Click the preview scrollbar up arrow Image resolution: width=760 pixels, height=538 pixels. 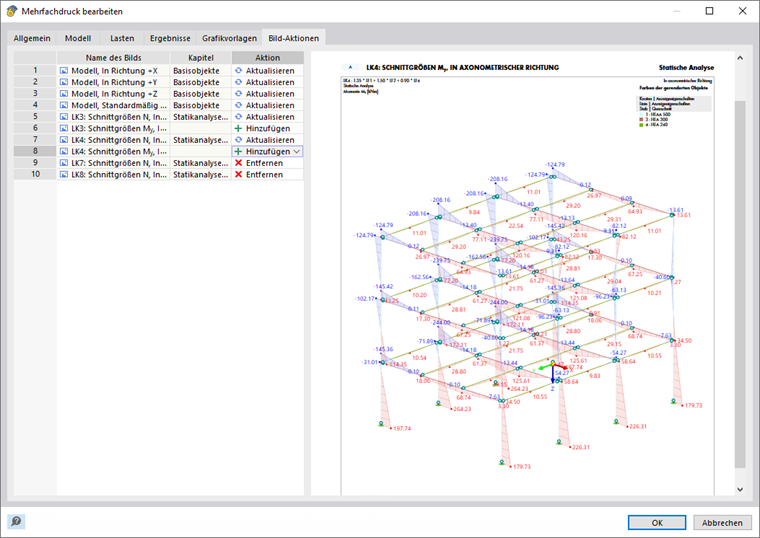(740, 58)
